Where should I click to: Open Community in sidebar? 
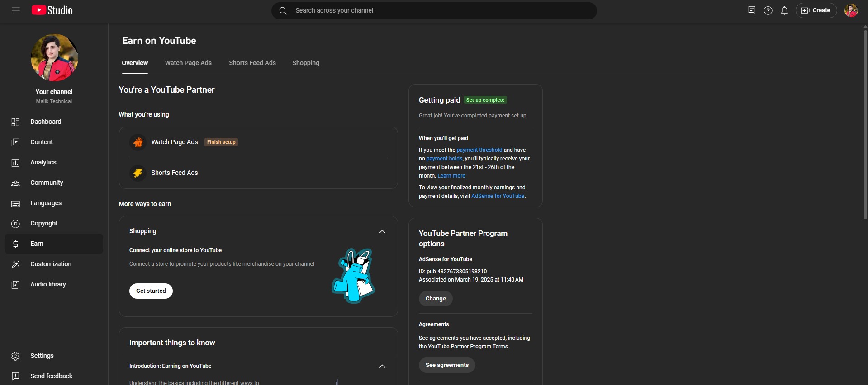tap(47, 183)
